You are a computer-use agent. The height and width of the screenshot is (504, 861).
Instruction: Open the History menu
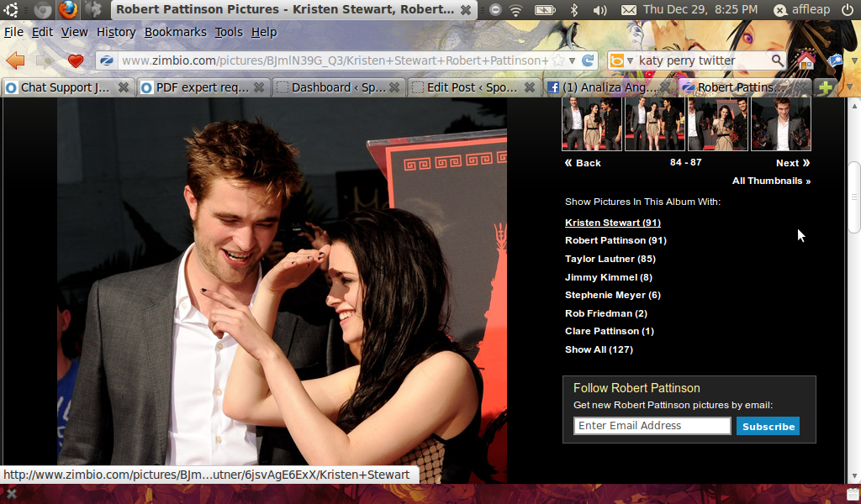(116, 33)
